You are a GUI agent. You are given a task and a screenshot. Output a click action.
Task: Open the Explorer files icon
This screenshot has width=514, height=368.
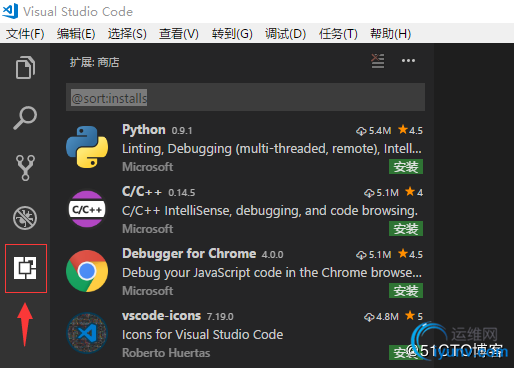point(25,68)
